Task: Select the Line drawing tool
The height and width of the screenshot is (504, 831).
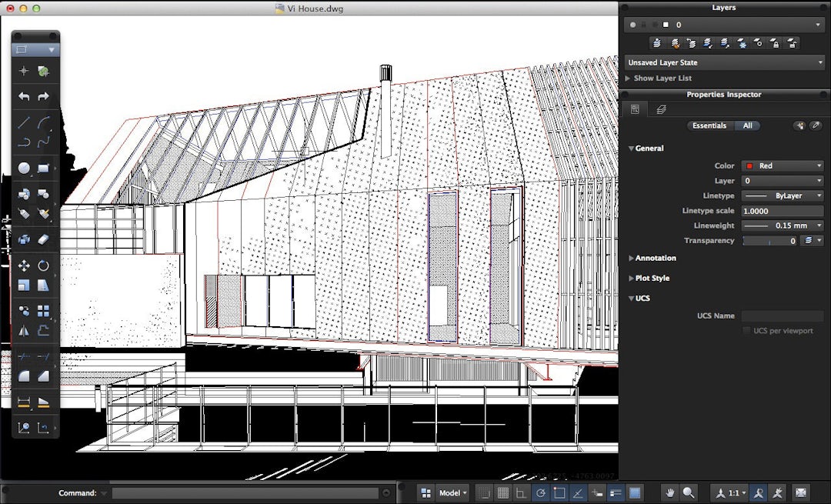Action: point(24,122)
